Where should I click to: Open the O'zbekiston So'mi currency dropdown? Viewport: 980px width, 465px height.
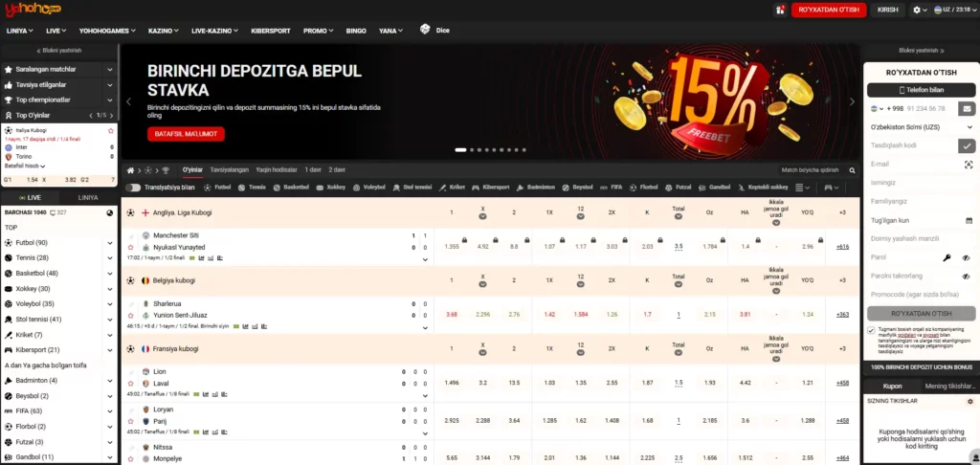point(968,127)
